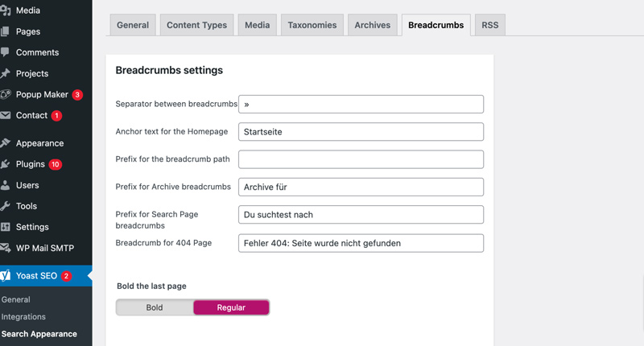Image resolution: width=644 pixels, height=346 pixels.
Task: Click the Comments speech bubble icon
Action: pos(5,52)
